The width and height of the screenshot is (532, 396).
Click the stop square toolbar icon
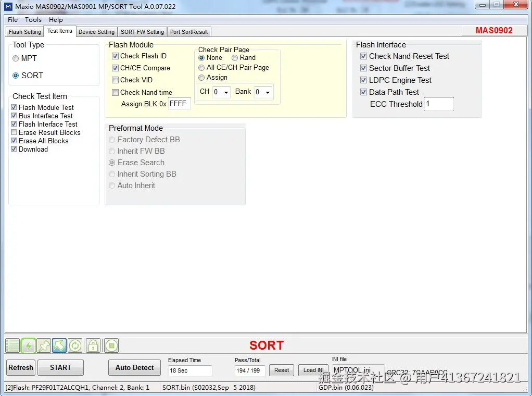(111, 346)
